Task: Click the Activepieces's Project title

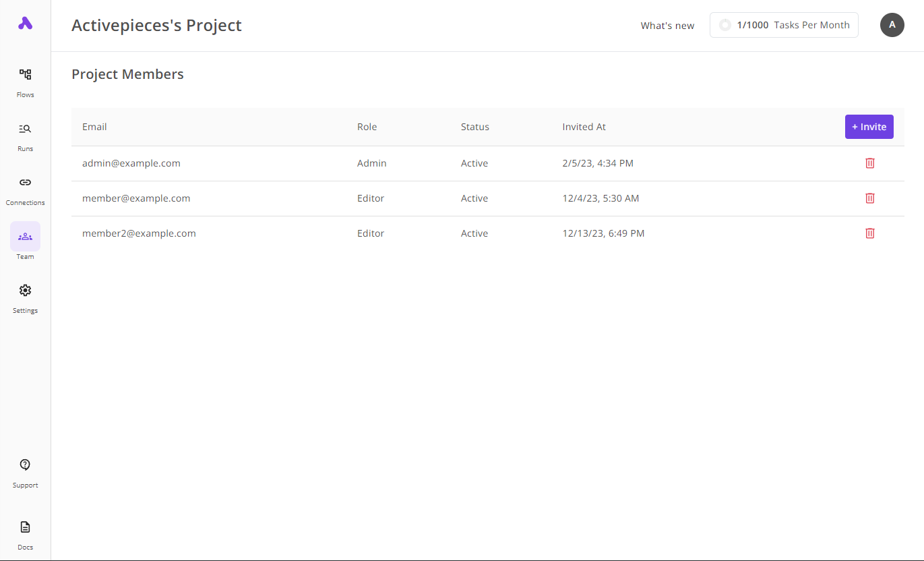Action: (156, 26)
